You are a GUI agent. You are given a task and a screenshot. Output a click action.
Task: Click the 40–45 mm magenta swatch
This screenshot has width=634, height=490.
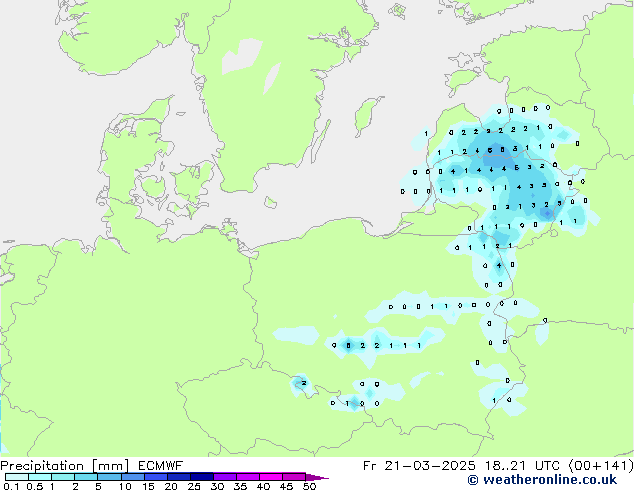tap(271, 477)
